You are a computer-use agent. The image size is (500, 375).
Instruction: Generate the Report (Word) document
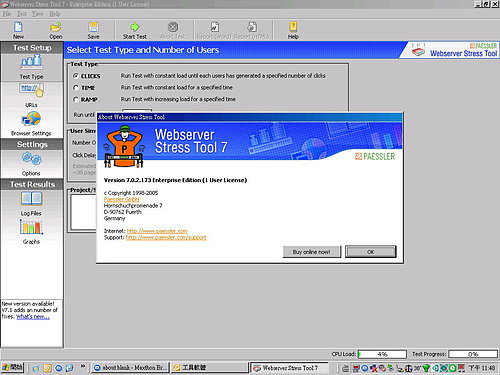tap(214, 30)
